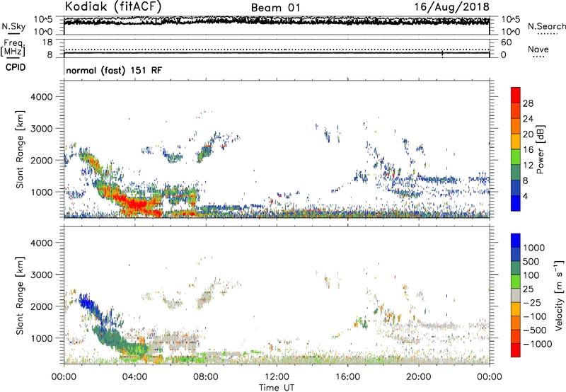Viewport: 566px width, 392px height.
Task: Click the "-1000" tick on Velocity colorbar
Action: coord(538,344)
